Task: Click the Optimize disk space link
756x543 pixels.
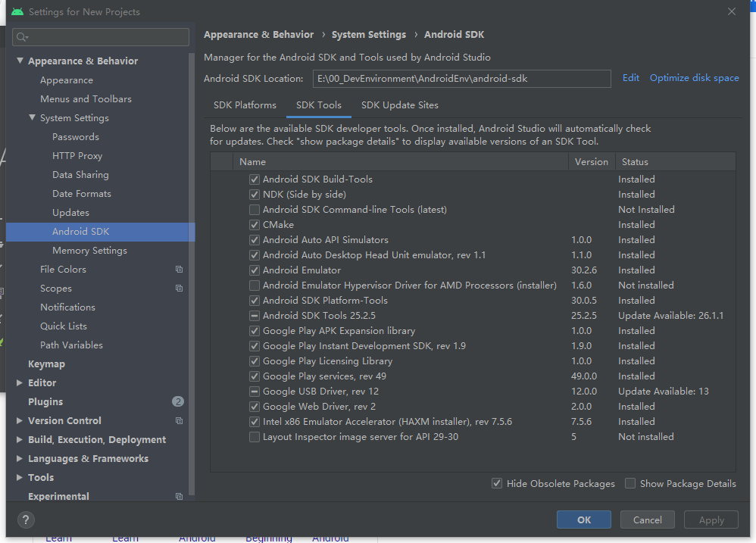Action: coord(695,78)
